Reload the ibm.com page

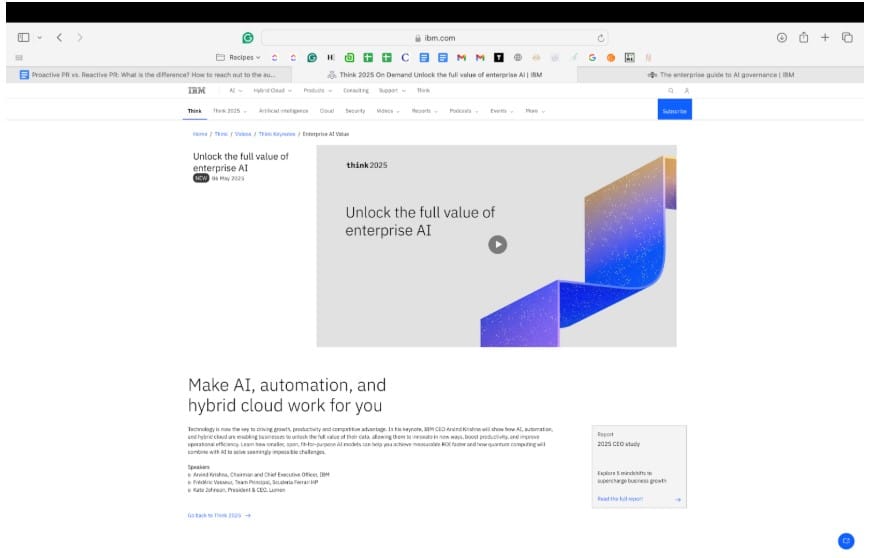click(601, 38)
